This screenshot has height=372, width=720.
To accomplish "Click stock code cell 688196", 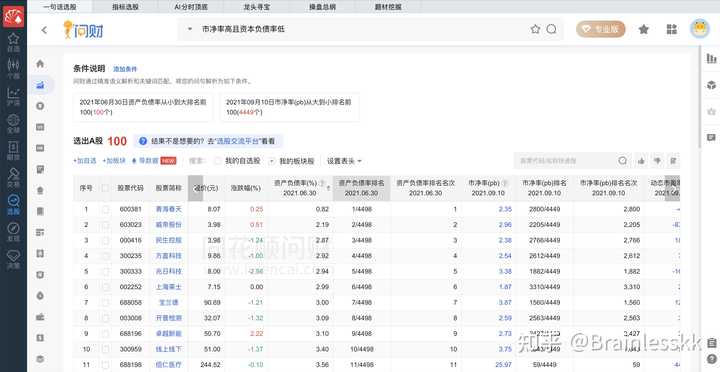I will [131, 334].
